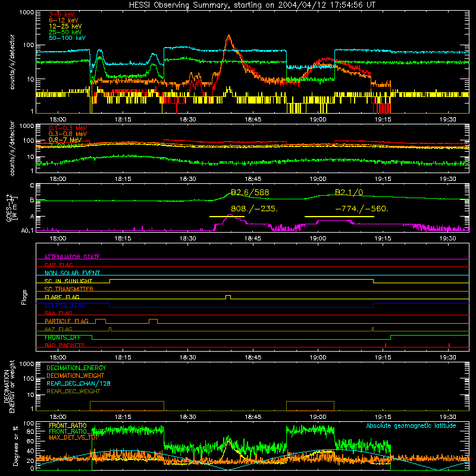Image resolution: width=476 pixels, height=476 pixels.
Task: Click the PARTICLE_FLAG label
Action: pyautogui.click(x=67, y=321)
